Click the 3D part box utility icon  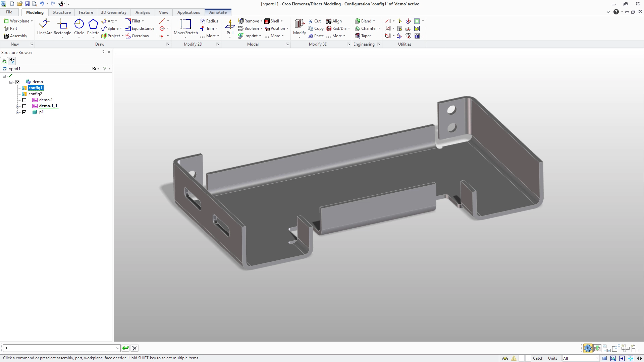(417, 28)
